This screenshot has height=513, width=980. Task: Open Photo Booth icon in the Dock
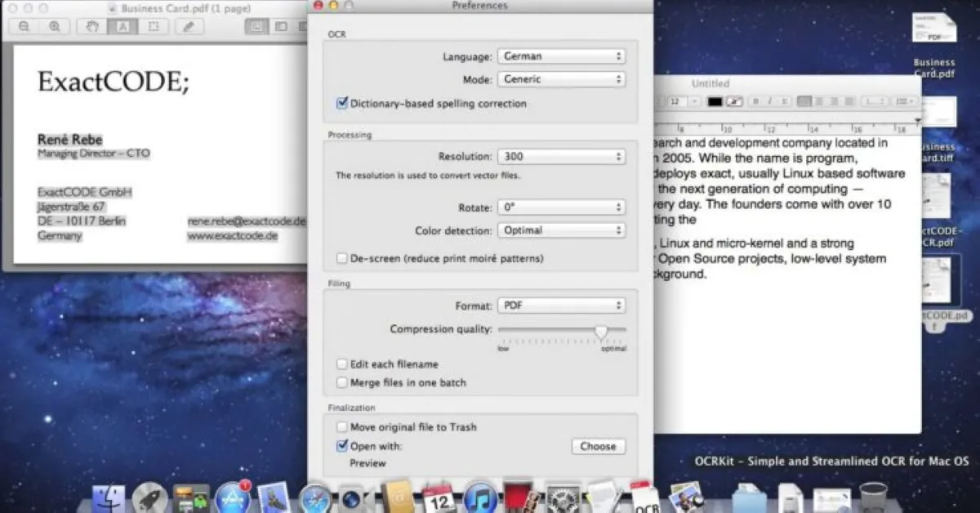521,496
